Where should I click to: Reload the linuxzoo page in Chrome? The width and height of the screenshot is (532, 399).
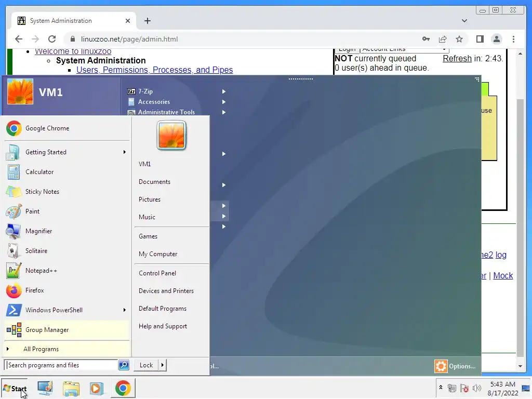(52, 39)
